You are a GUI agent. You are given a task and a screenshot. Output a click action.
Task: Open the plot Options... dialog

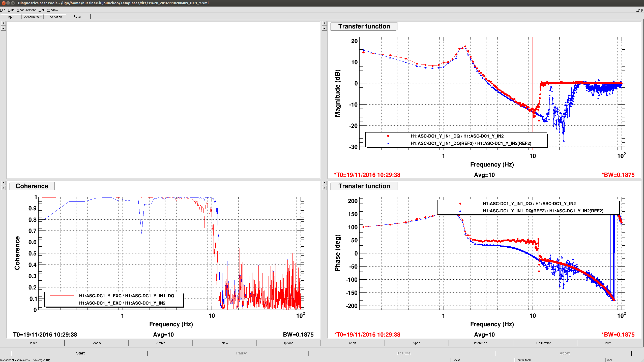pyautogui.click(x=289, y=343)
